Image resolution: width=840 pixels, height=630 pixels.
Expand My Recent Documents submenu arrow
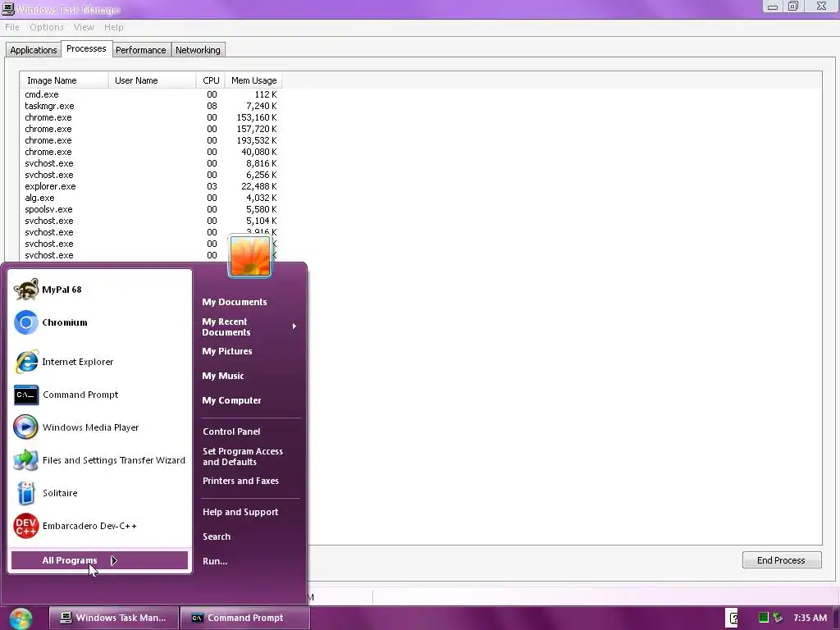pyautogui.click(x=294, y=326)
